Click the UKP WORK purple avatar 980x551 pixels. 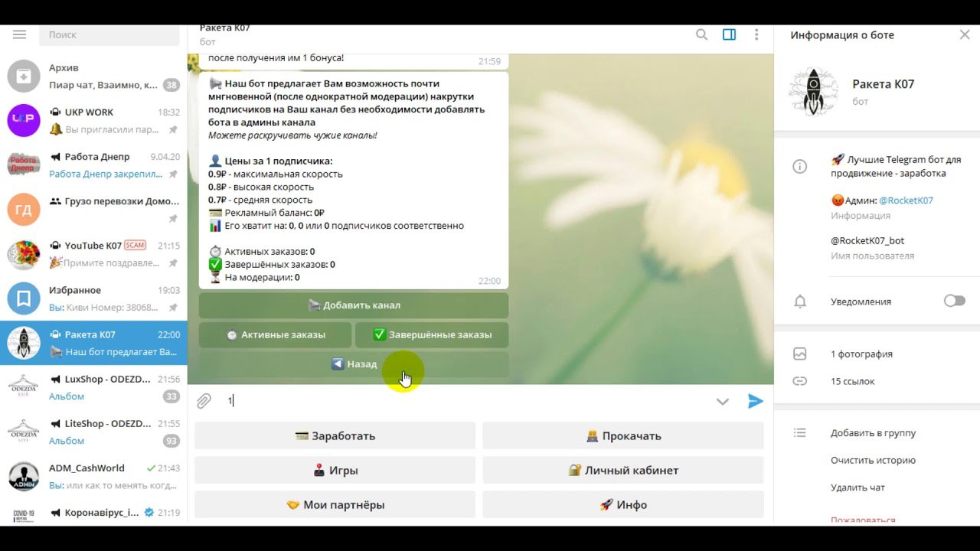coord(24,120)
